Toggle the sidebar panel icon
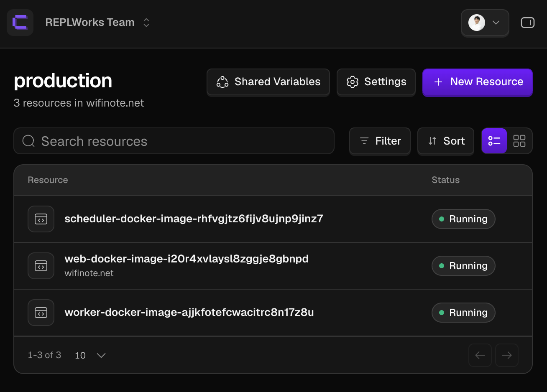 tap(527, 23)
